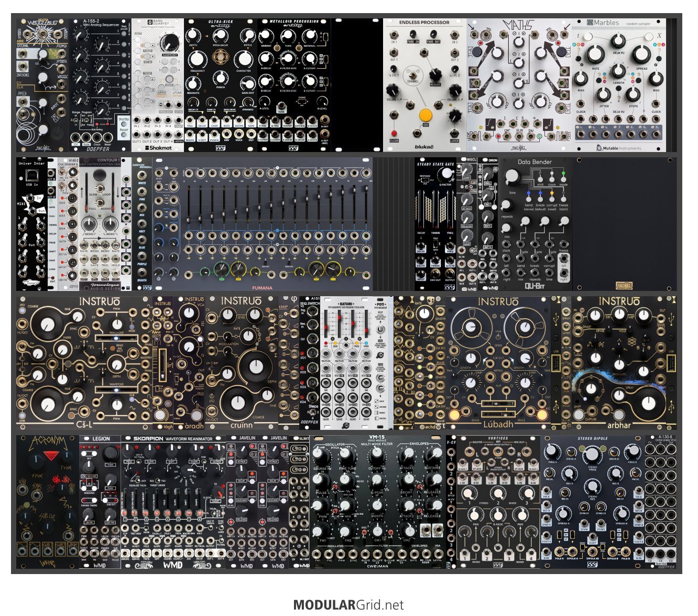This screenshot has height=616, width=698.
Task: Click the Ultra-Kick FREQUENCY knob
Action: pyautogui.click(x=198, y=59)
